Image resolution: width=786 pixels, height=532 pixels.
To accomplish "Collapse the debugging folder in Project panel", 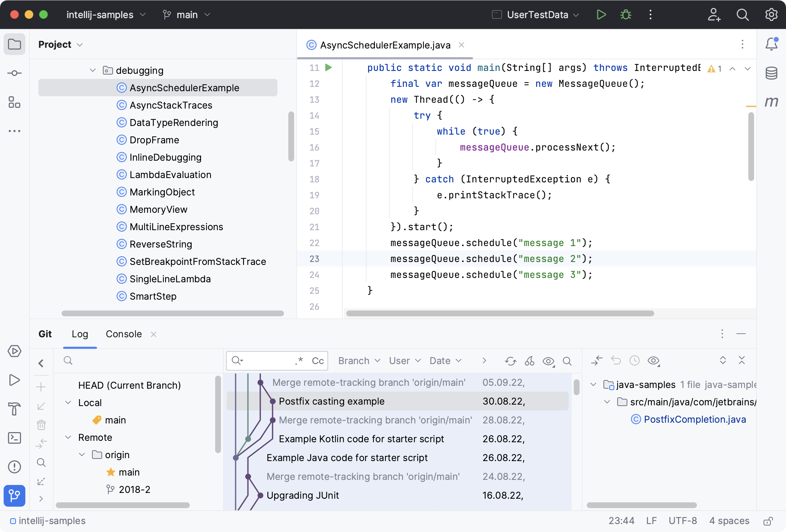I will pyautogui.click(x=92, y=70).
